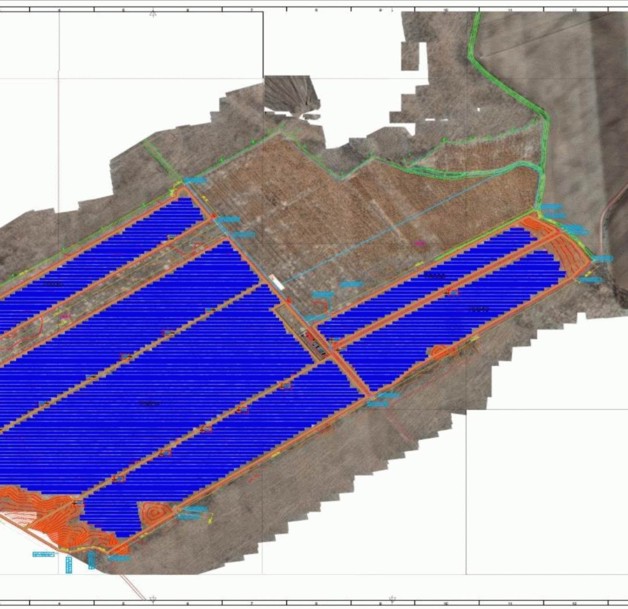Click the marker symbol on the top ruler border
This screenshot has width=628, height=609.
(152, 13)
